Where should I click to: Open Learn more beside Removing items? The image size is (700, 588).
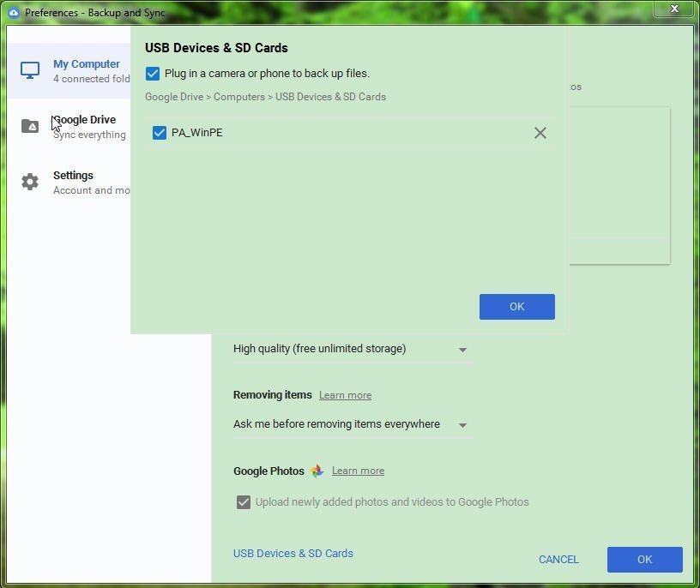(x=345, y=395)
